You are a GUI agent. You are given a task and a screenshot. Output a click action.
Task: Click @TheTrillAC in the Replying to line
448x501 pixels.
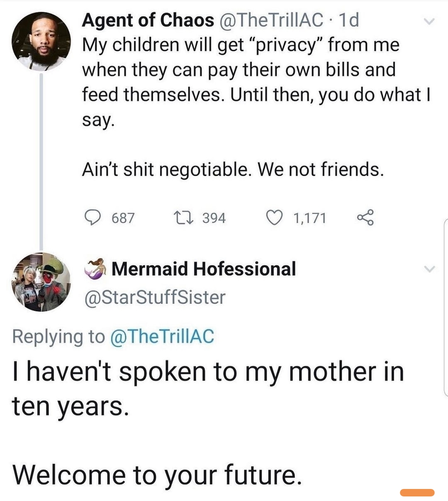pos(162,336)
